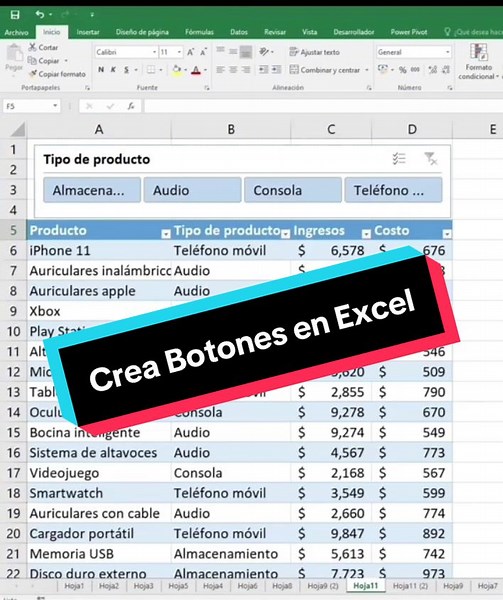Open the Insertar ribbon tab
Image resolution: width=503 pixels, height=600 pixels.
(x=88, y=32)
